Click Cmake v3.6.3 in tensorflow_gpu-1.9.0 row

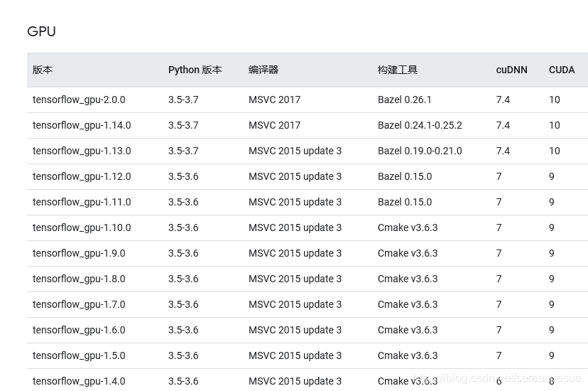click(x=408, y=253)
